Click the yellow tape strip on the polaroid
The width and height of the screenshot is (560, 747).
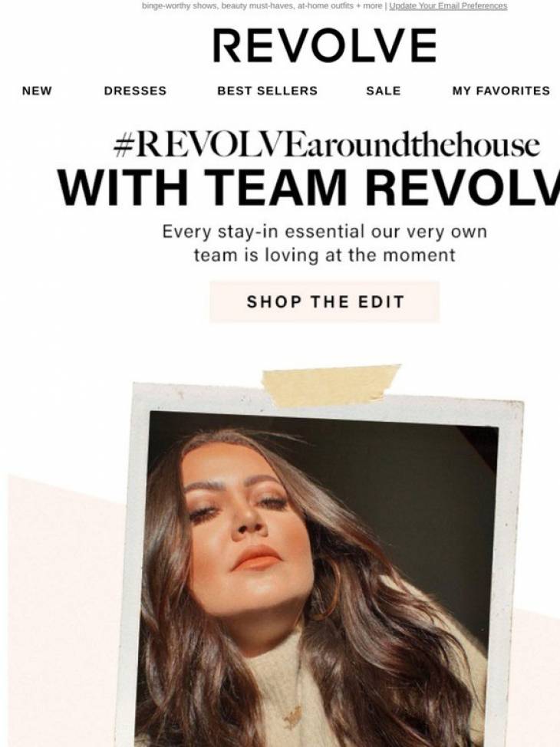point(331,386)
